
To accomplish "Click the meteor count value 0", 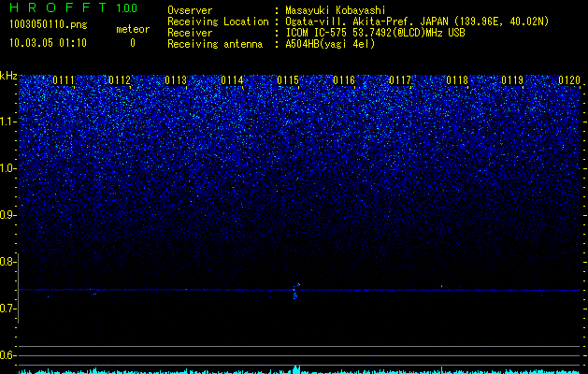I will click(x=133, y=43).
